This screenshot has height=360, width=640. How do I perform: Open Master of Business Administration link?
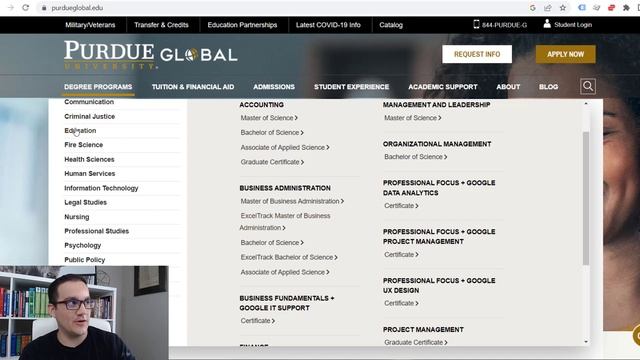pyautogui.click(x=292, y=201)
